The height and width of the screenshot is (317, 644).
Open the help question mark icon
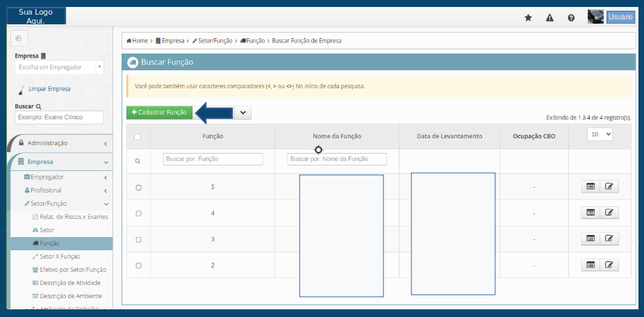pos(571,17)
